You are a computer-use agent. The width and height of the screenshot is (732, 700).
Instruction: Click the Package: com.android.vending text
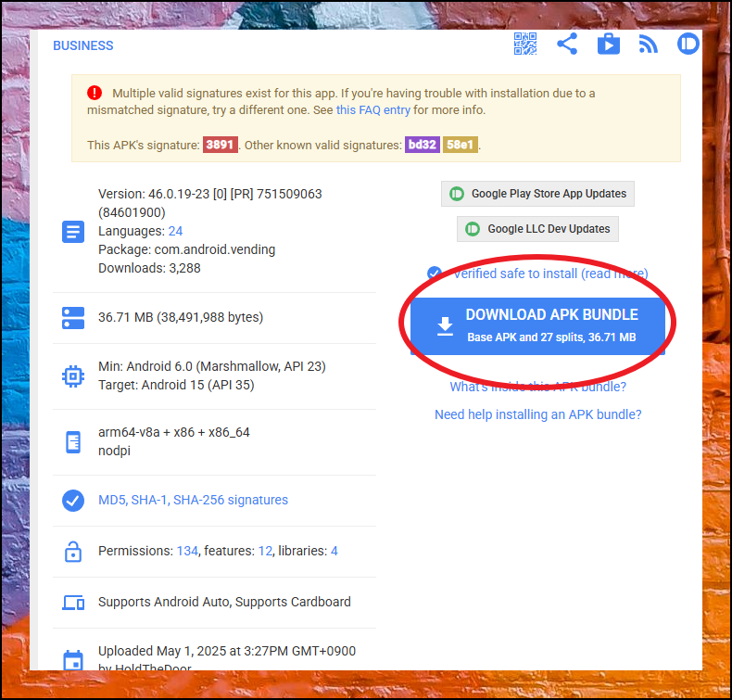[187, 249]
